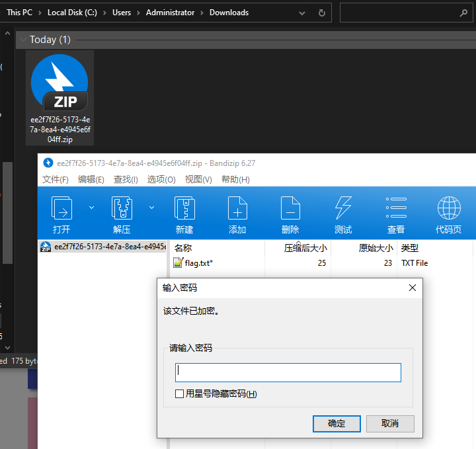
Task: Select the archive name in the Bandizip tree
Action: click(x=110, y=247)
